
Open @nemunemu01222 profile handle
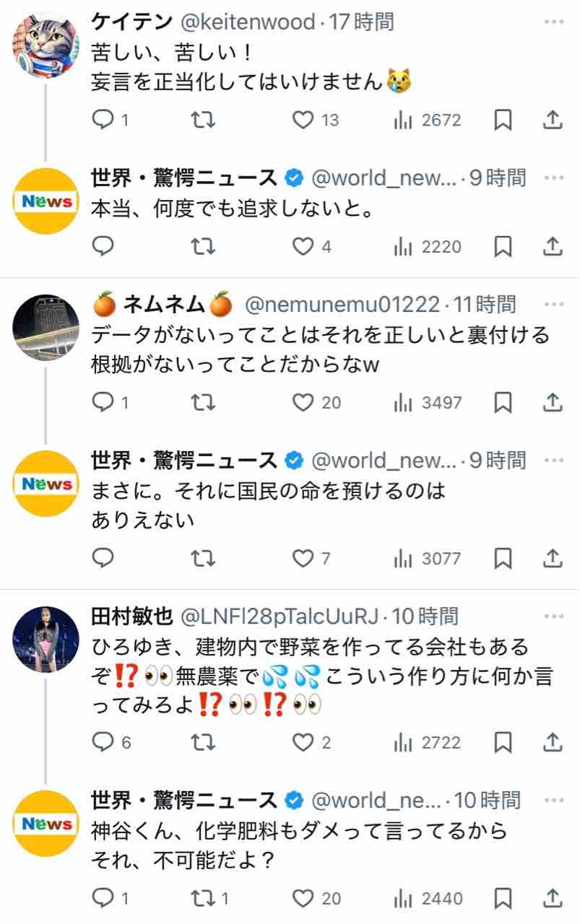pyautogui.click(x=342, y=305)
